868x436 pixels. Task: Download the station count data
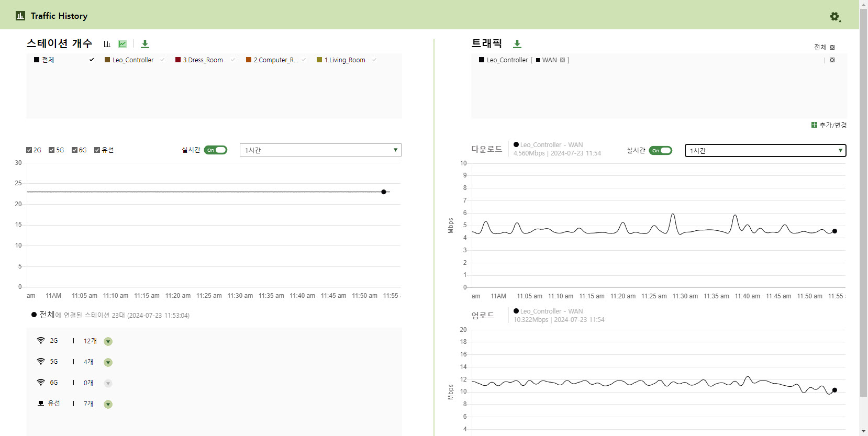(145, 44)
